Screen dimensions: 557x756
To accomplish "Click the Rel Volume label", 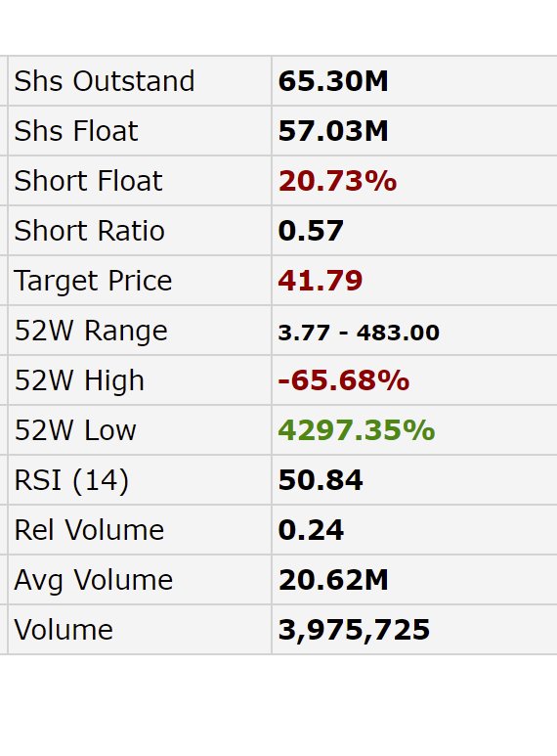I will point(89,530).
